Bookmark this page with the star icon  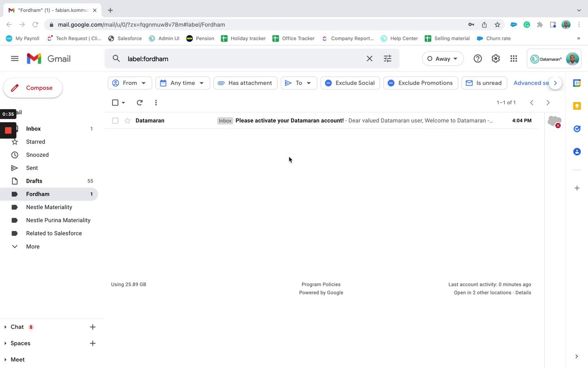click(x=497, y=24)
